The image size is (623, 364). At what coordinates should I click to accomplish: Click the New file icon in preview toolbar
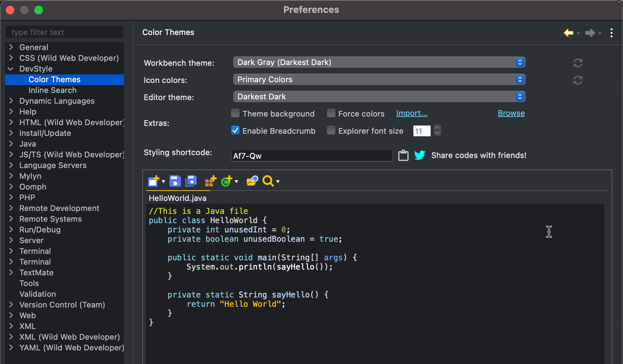click(153, 181)
